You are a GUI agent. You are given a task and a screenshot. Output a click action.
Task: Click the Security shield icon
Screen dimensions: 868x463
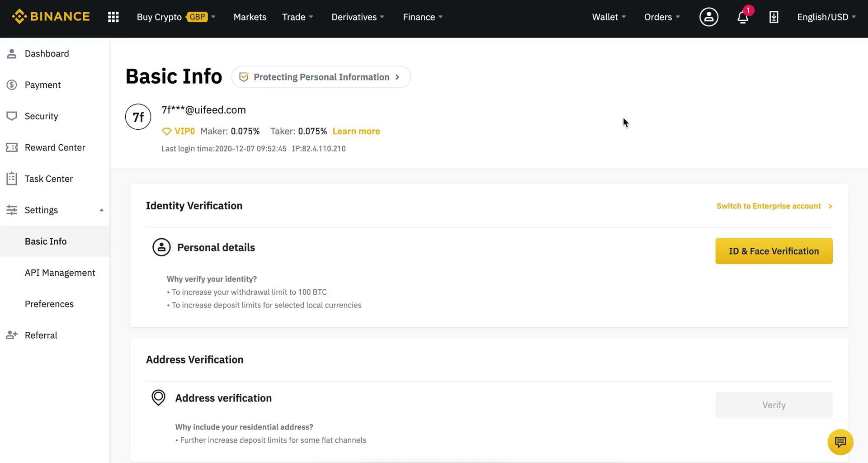pos(12,116)
